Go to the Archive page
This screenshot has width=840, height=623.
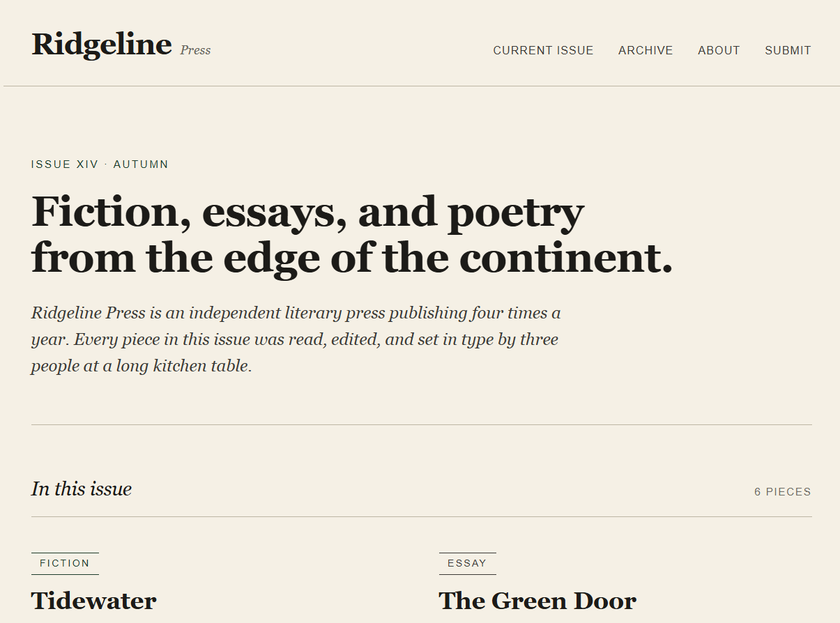[x=646, y=50]
